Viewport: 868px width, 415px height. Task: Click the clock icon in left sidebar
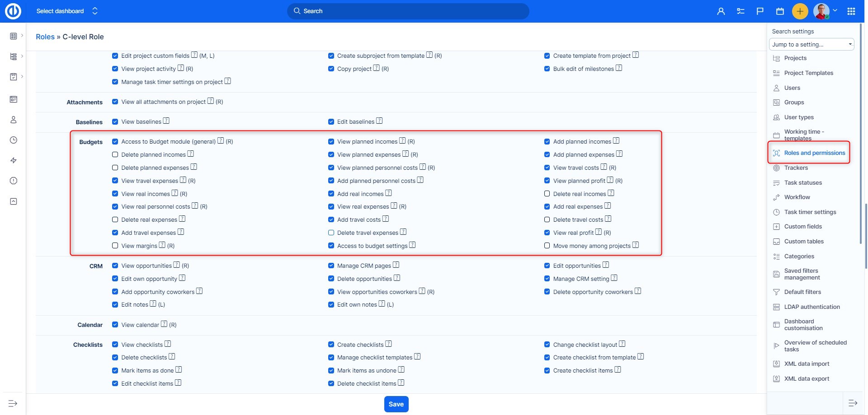click(x=14, y=140)
